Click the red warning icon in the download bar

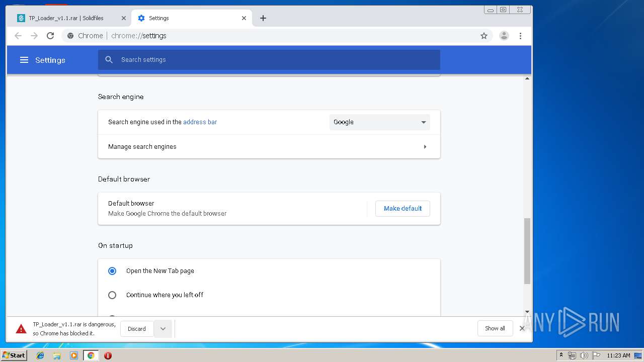(x=21, y=329)
